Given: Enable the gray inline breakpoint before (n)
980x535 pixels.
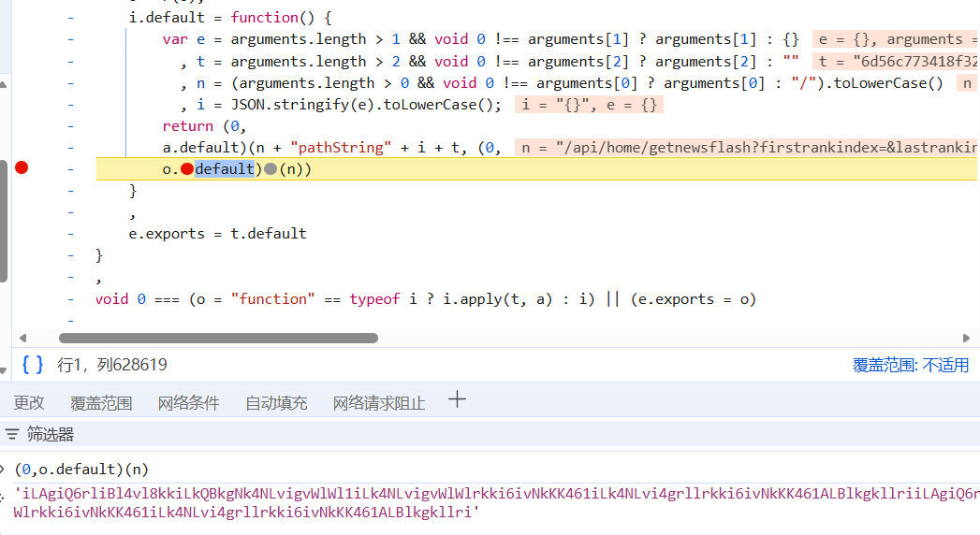Looking at the screenshot, I should [x=271, y=169].
